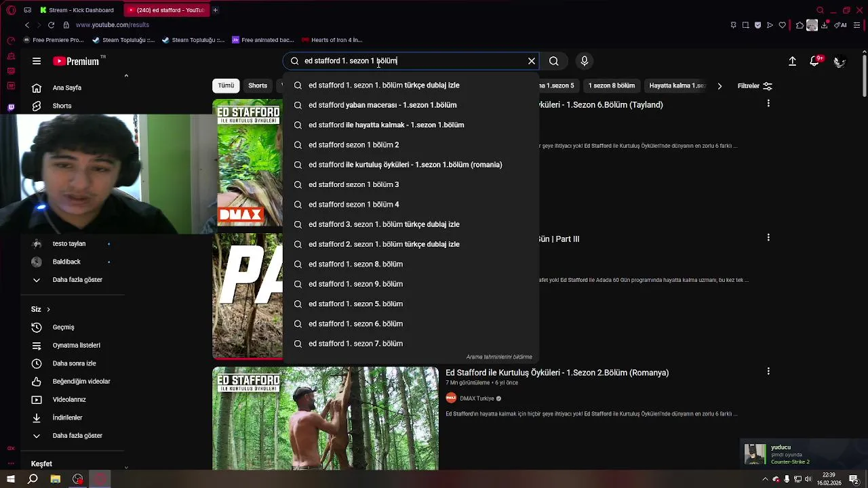
Task: Switch to the ed stafford YouTube tab
Action: [166, 10]
